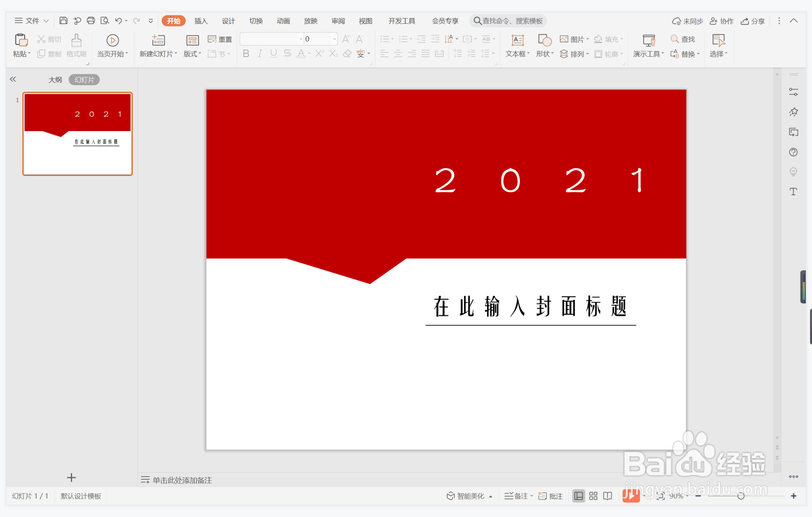This screenshot has height=517, width=812.
Task: Click the add slide plus at panel bottom
Action: click(x=71, y=477)
